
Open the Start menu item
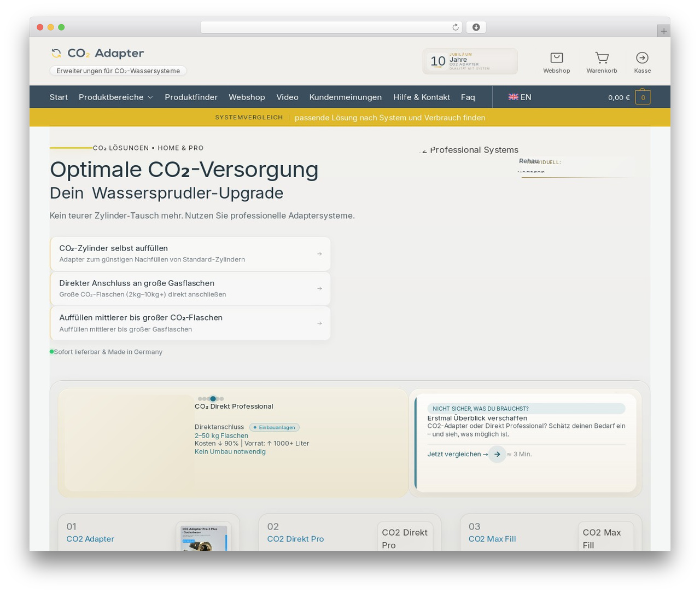click(x=59, y=97)
